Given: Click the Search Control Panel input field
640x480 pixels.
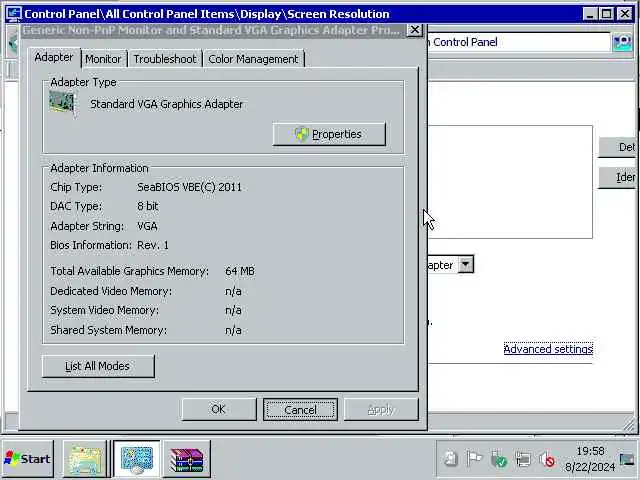Looking at the screenshot, I should 518,42.
